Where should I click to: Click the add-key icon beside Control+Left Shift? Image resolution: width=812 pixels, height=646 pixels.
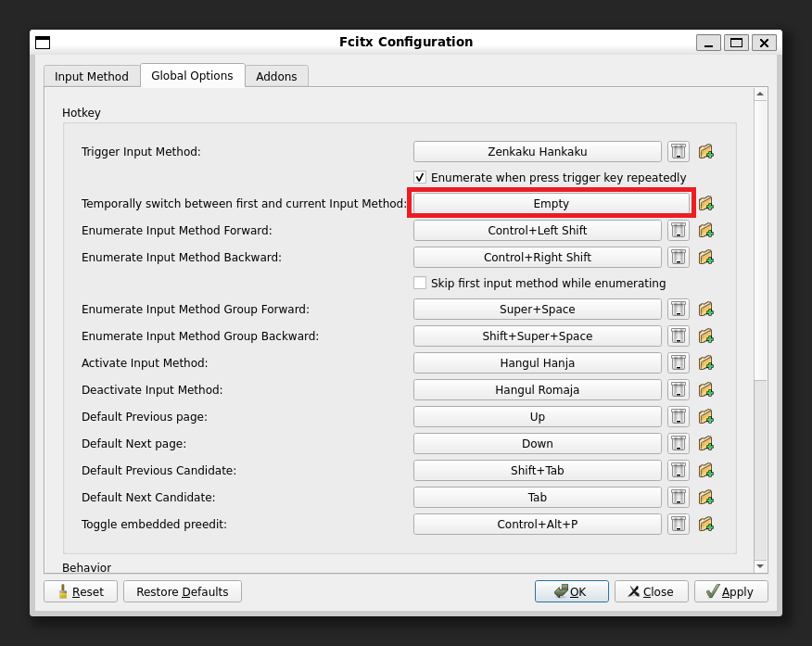(705, 231)
